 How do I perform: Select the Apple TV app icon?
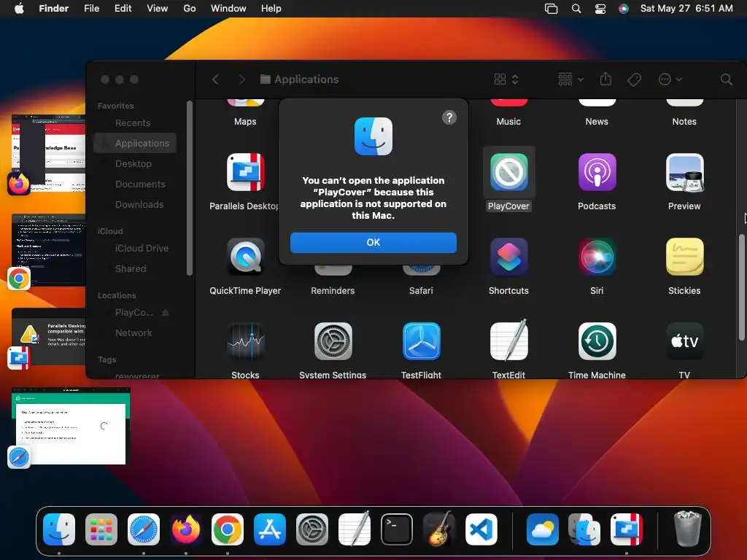(684, 341)
